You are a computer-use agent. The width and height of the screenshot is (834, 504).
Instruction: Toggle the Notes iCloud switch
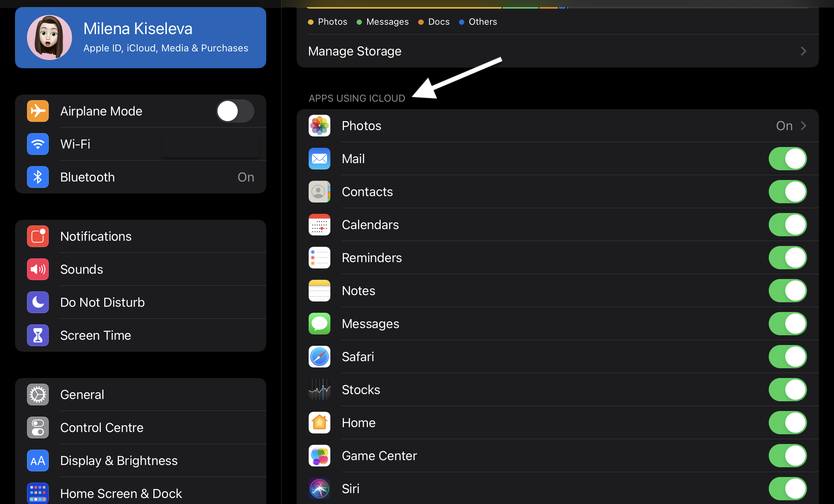coord(787,291)
